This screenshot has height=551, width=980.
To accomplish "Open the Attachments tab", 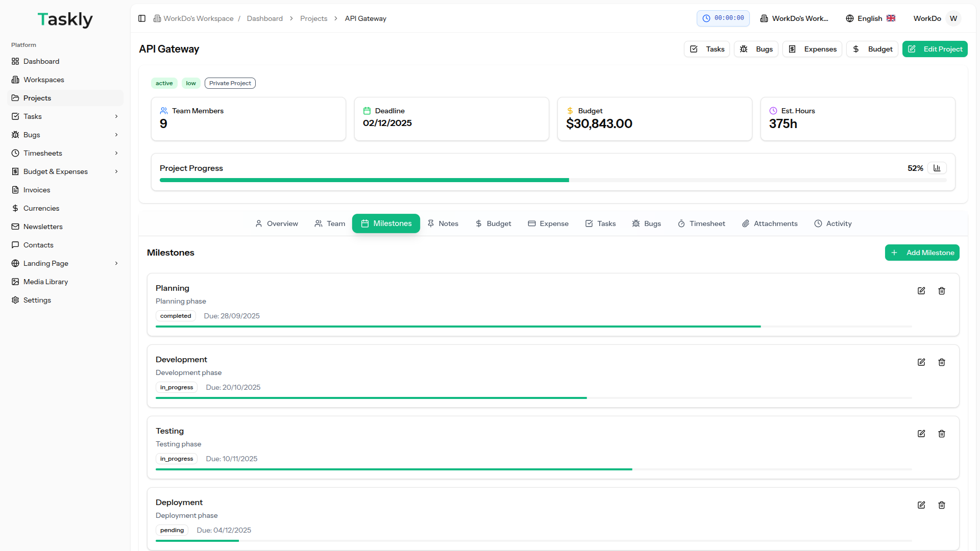I will (x=770, y=223).
